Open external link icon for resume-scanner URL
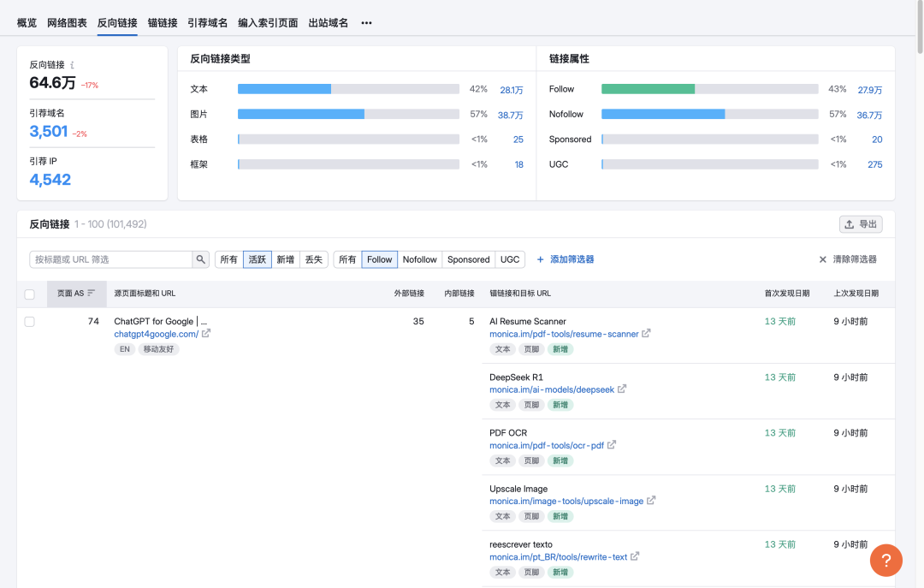 pyautogui.click(x=646, y=334)
